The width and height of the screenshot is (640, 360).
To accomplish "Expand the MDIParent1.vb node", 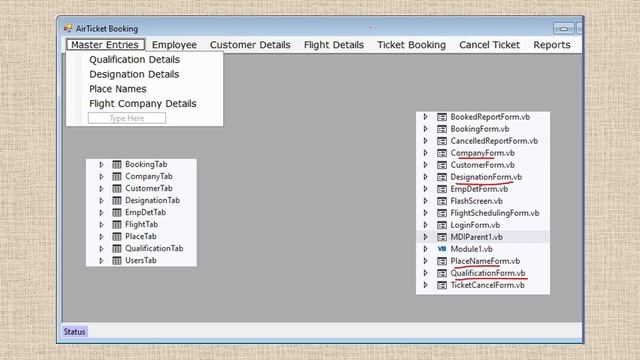I will coord(425,237).
